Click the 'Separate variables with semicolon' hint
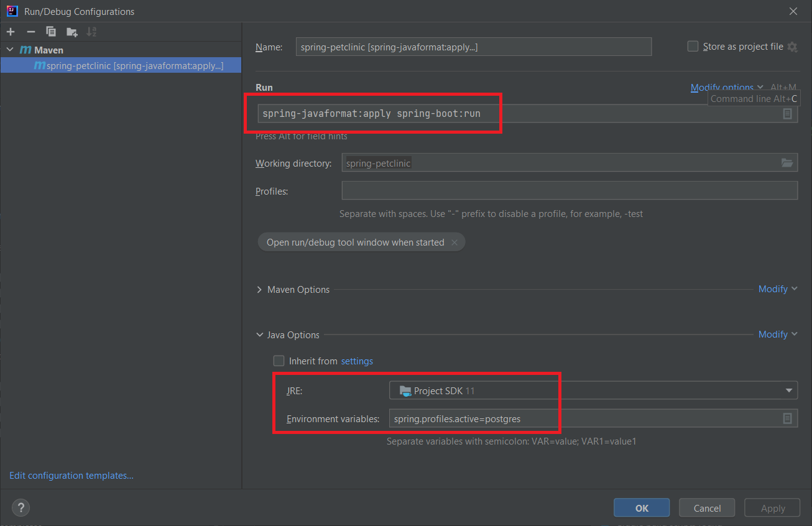Screen dimensions: 812x526 [511, 441]
